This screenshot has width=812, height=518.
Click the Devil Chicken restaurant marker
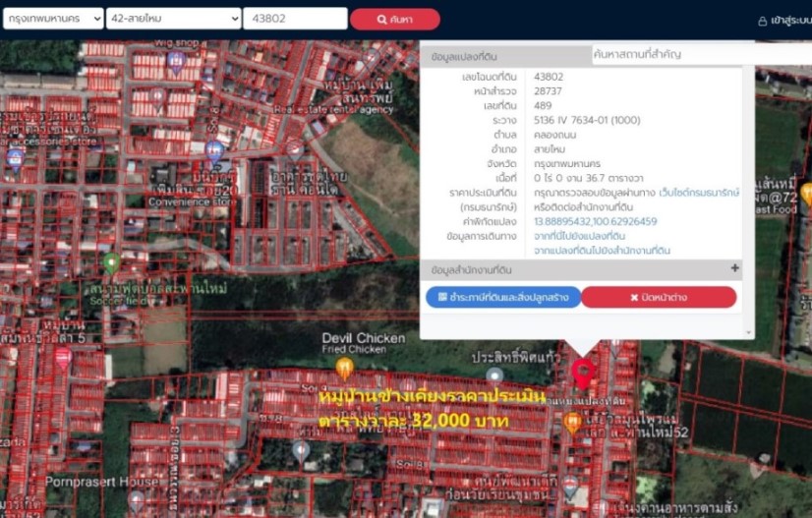click(x=344, y=369)
